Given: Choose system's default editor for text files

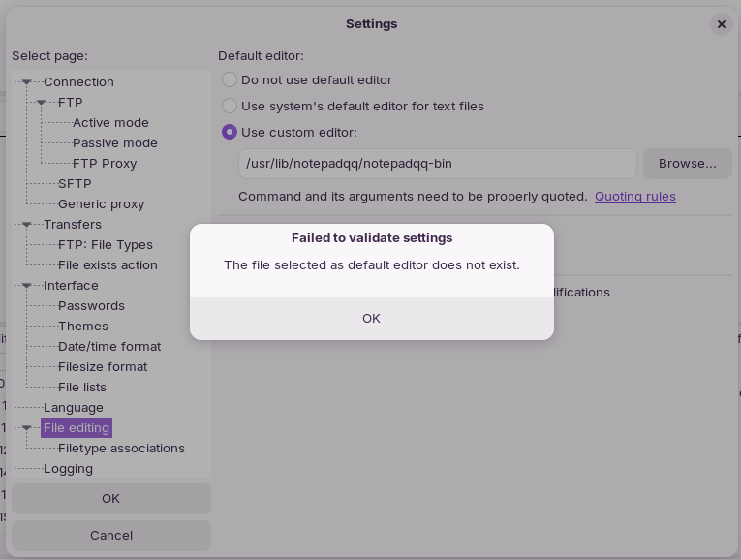Looking at the screenshot, I should (x=230, y=106).
